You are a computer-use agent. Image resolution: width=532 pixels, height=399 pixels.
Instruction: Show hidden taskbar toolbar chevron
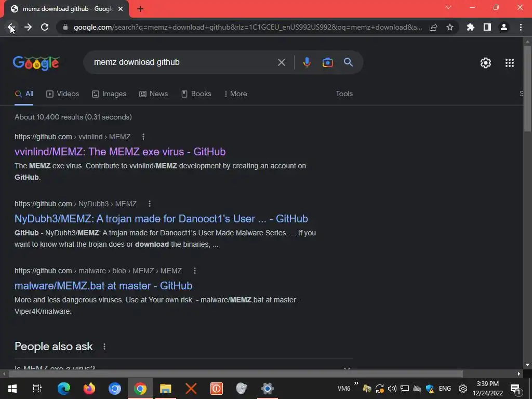(356, 383)
